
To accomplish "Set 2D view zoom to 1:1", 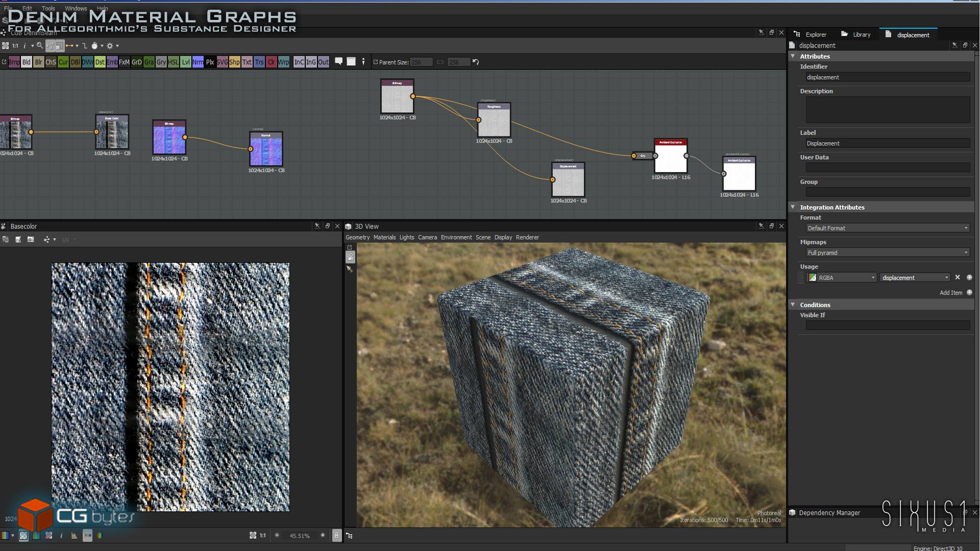I will [263, 536].
